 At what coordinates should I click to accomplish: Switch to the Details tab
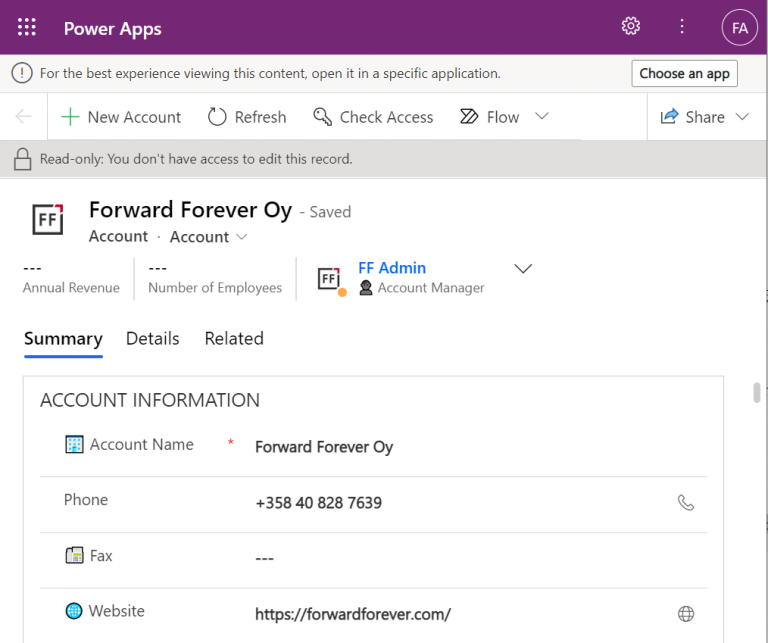[x=153, y=339]
